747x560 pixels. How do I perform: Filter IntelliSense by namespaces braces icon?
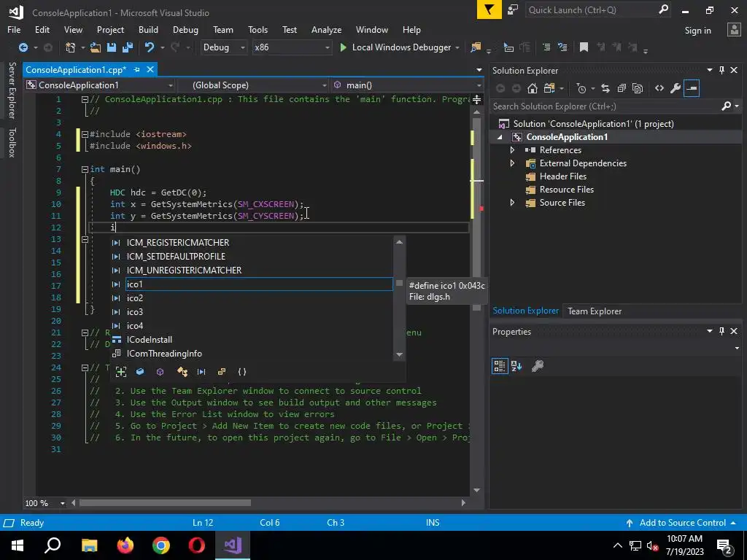[242, 372]
